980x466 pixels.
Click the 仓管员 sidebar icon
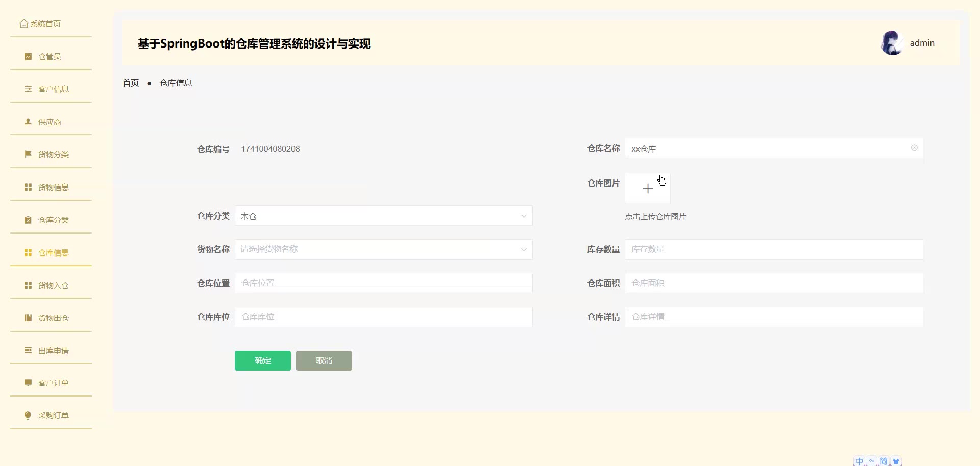tap(28, 56)
